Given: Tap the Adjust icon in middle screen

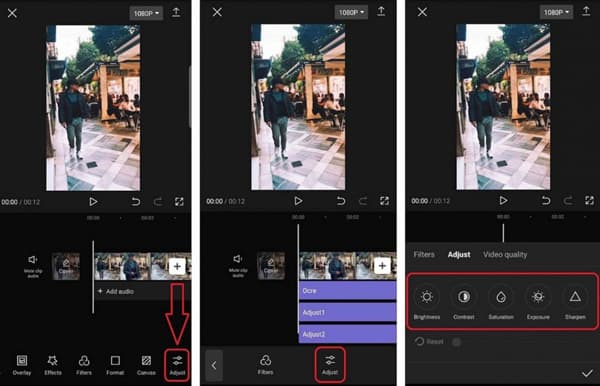Looking at the screenshot, I should point(330,364).
